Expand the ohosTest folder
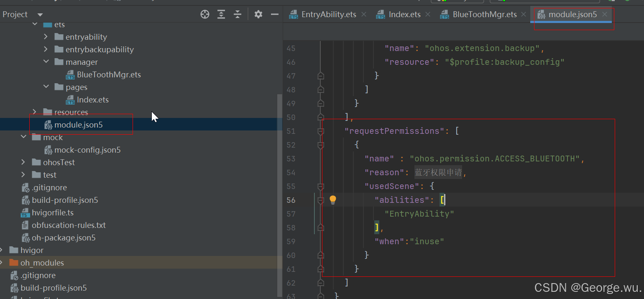644x299 pixels. point(24,162)
